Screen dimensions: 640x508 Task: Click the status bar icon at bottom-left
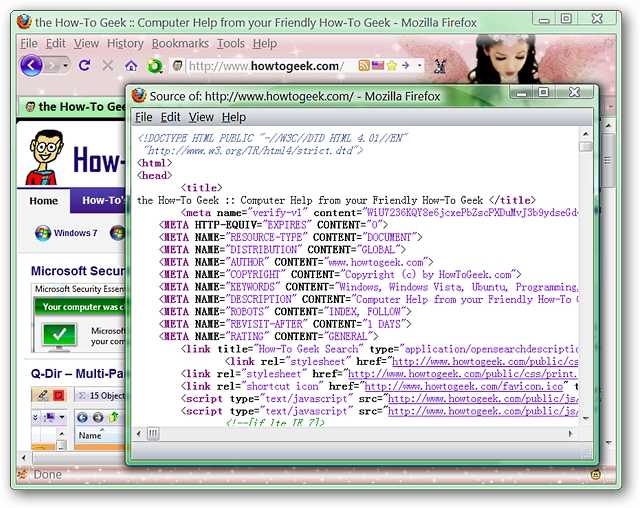pyautogui.click(x=22, y=474)
